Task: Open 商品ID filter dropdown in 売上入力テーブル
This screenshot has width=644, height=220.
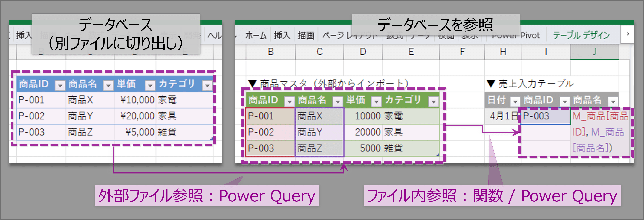Action: point(565,102)
